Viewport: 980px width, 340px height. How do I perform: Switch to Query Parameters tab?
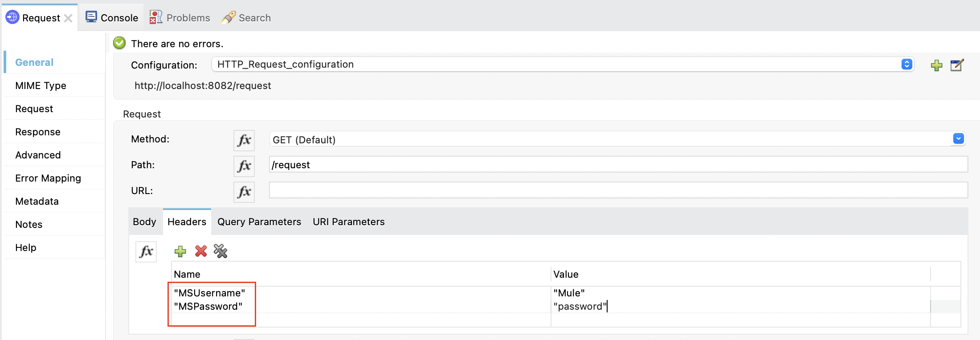(259, 222)
